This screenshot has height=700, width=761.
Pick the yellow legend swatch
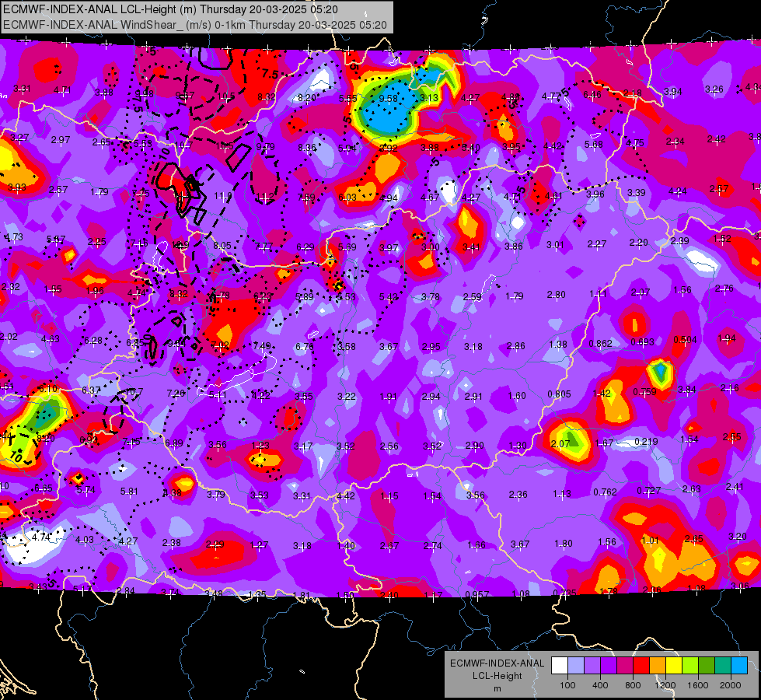point(674,666)
